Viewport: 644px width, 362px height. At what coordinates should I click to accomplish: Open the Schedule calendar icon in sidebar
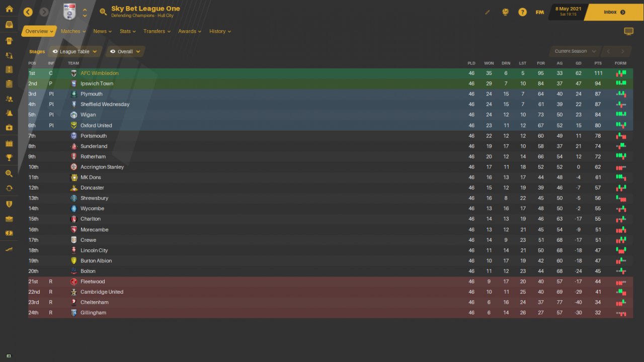(x=9, y=143)
